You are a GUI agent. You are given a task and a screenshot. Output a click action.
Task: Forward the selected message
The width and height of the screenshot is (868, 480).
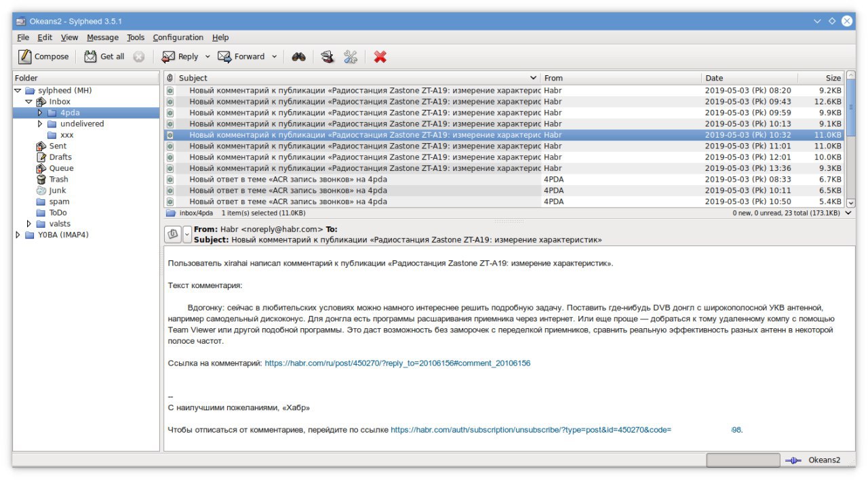(241, 57)
